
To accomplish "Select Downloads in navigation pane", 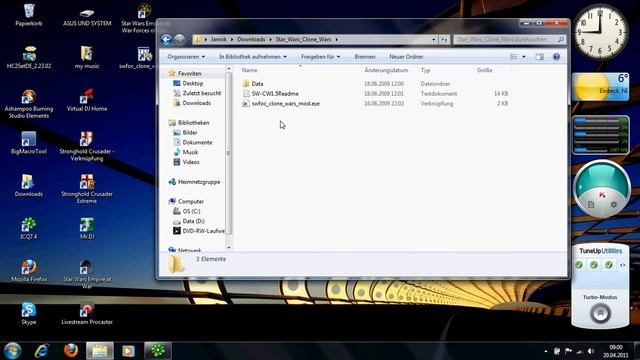I will [196, 103].
